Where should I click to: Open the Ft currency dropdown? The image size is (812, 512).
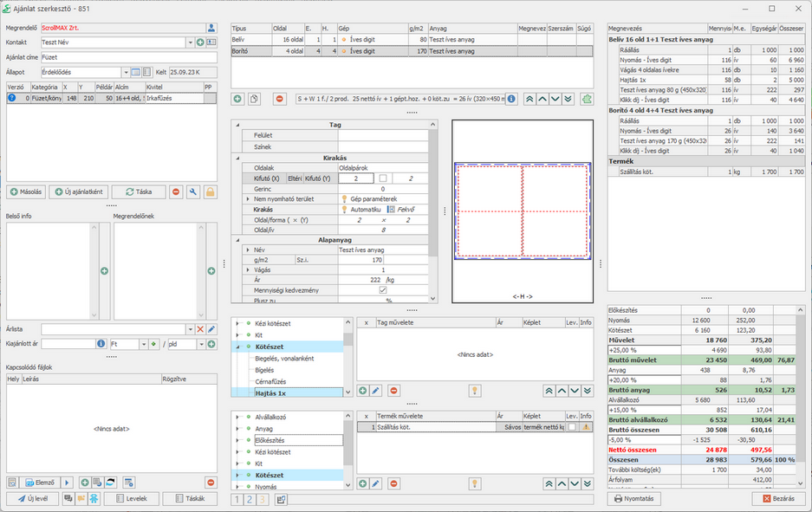click(x=143, y=344)
